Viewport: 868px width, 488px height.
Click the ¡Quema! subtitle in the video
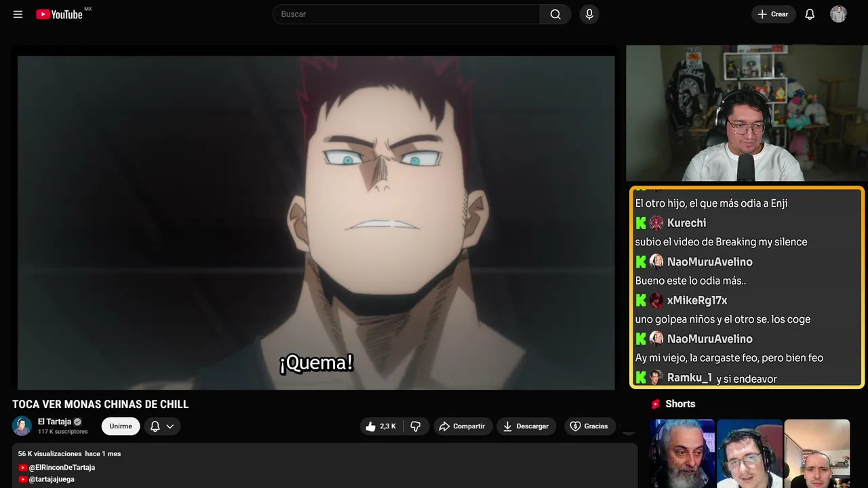(x=317, y=363)
